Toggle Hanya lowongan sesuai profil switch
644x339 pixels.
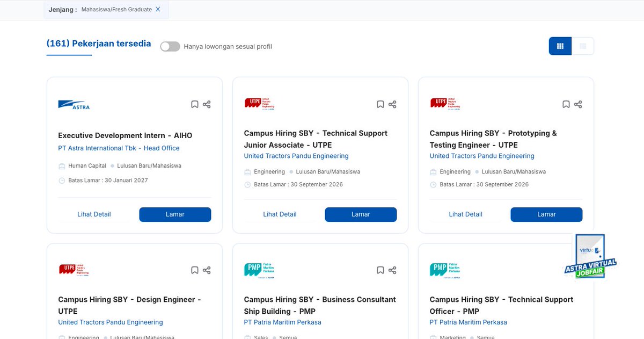point(170,47)
